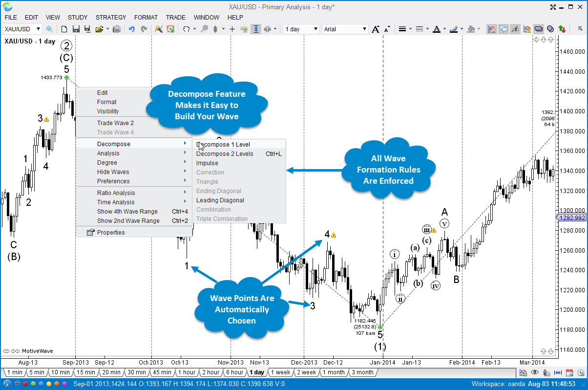Click the 1292.992 current price label
The image size is (588, 390).
(x=571, y=218)
